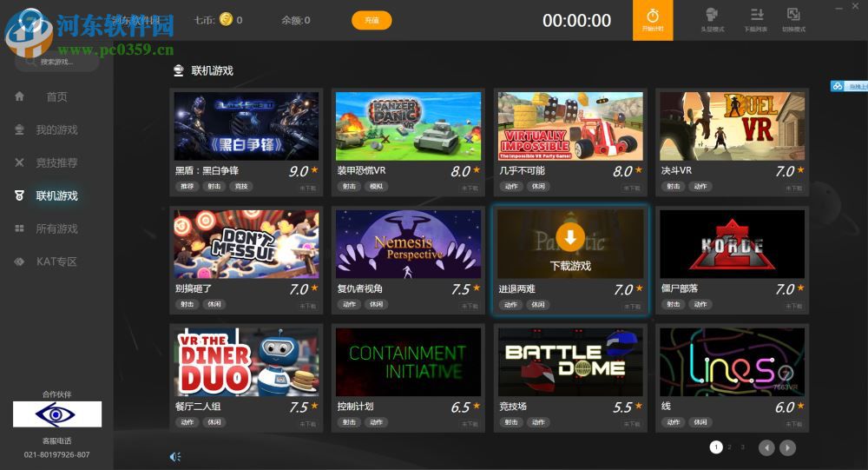Click the 00:00:00 timer display
This screenshot has height=470, width=868.
pyautogui.click(x=577, y=21)
